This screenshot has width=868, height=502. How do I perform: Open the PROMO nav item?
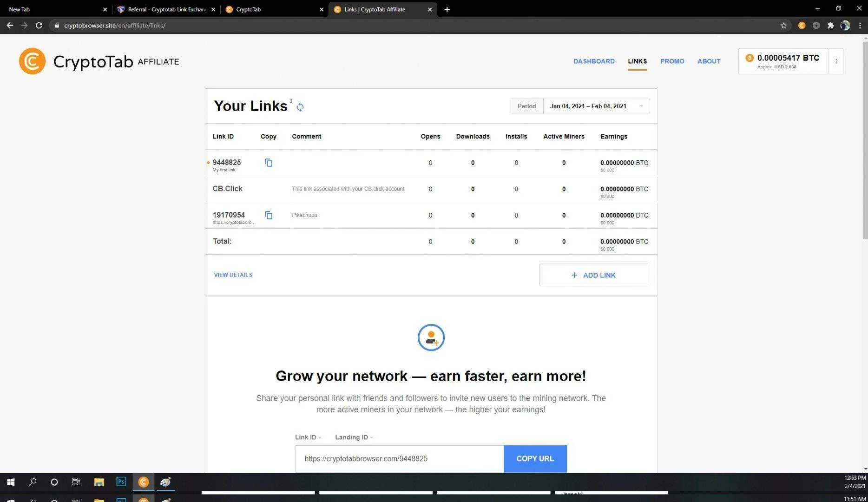tap(672, 61)
